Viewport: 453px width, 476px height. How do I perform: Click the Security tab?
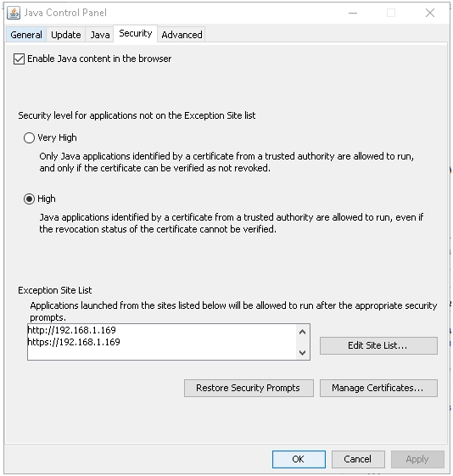click(136, 33)
